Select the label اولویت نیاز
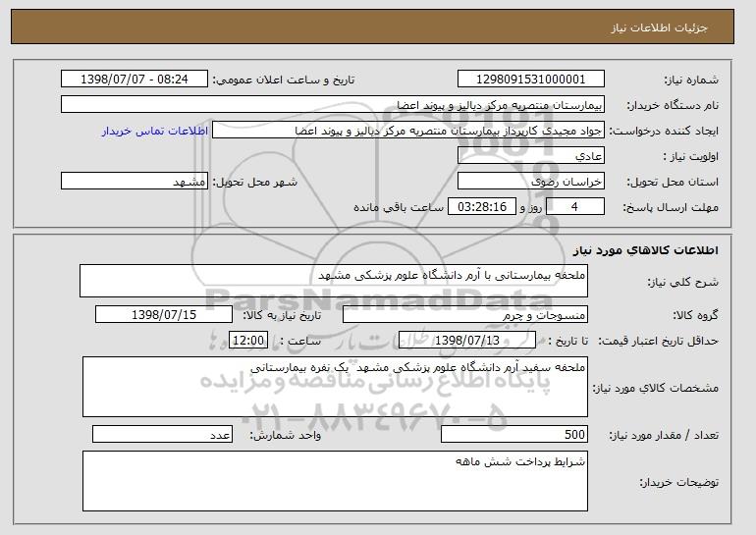 691,156
